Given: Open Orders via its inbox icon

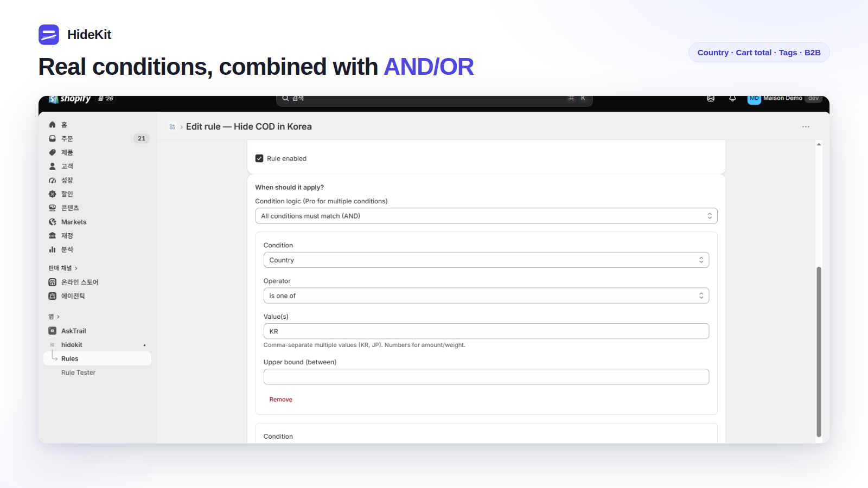Looking at the screenshot, I should click(x=53, y=139).
